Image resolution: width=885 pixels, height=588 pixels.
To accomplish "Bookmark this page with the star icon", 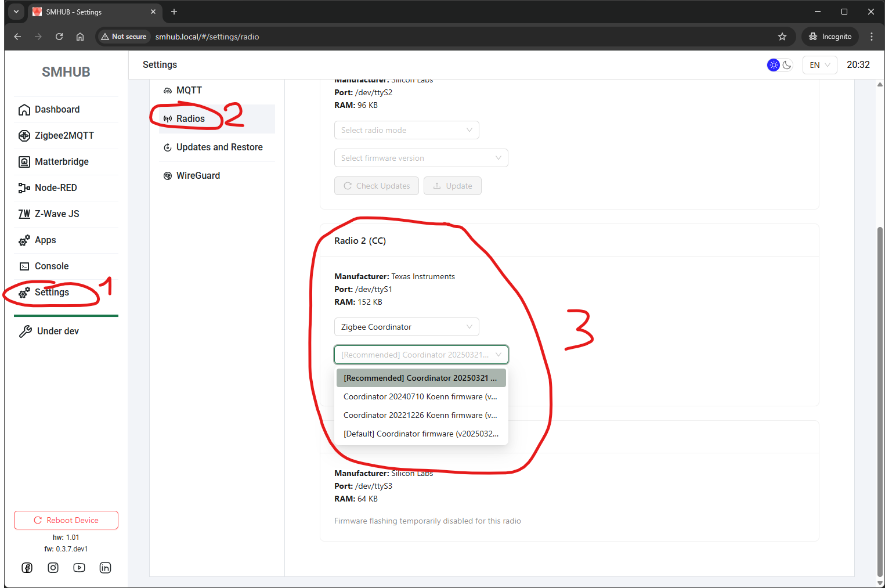I will [782, 37].
